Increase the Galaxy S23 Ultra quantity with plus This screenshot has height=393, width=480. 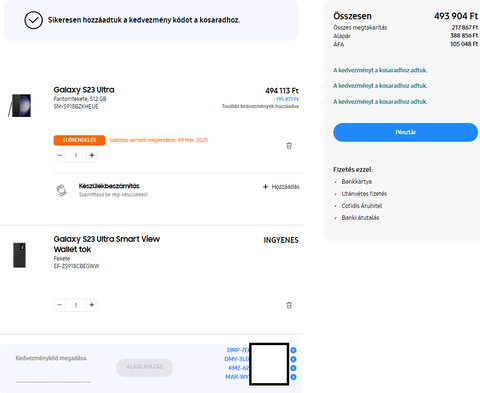tap(92, 155)
